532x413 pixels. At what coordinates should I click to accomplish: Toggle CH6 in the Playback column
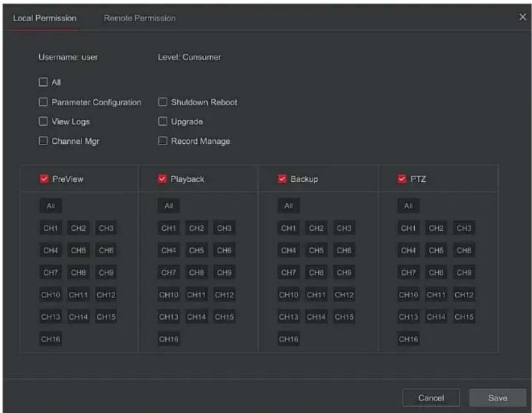[224, 250]
